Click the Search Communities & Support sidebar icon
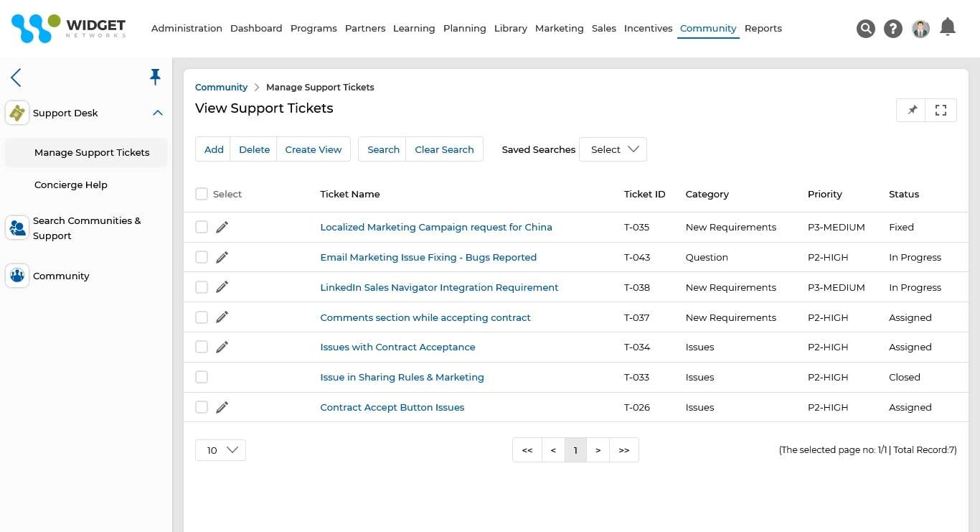This screenshot has height=532, width=980. [x=17, y=228]
